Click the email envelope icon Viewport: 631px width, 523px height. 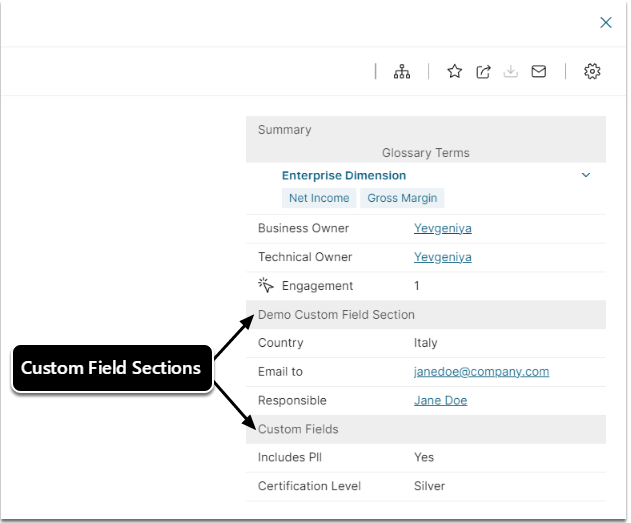click(539, 72)
